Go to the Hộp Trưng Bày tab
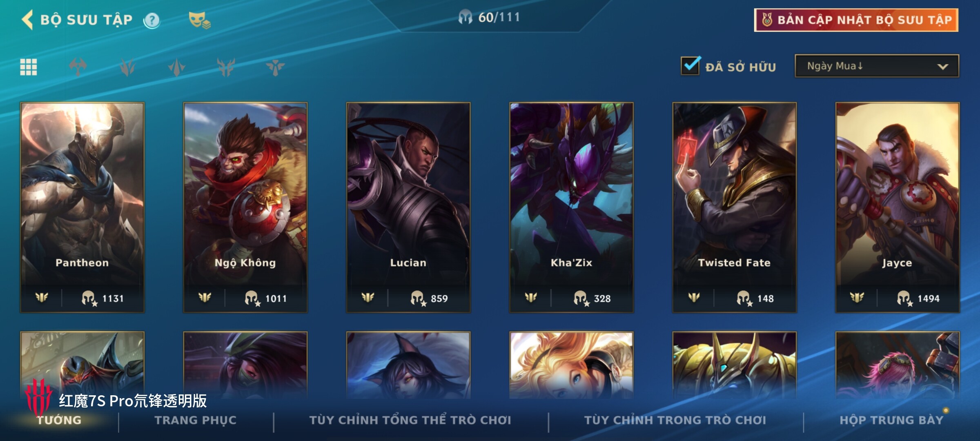The width and height of the screenshot is (980, 441). [891, 420]
